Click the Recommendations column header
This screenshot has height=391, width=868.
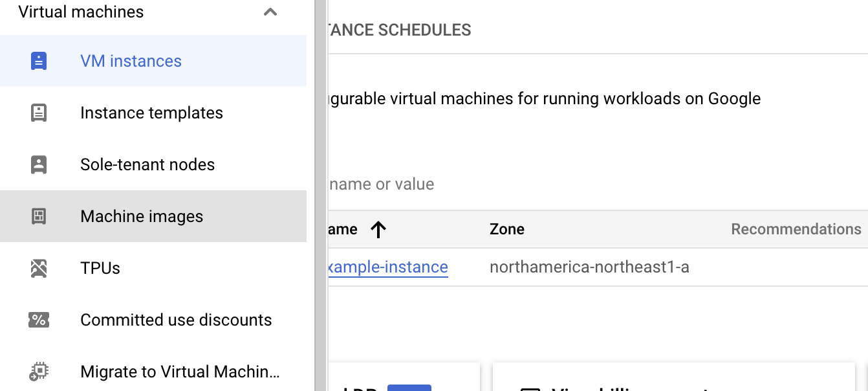pos(796,229)
